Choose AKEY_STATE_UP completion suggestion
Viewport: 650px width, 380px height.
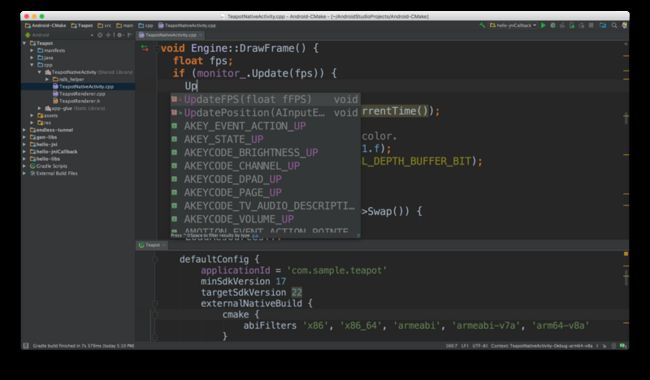265,139
